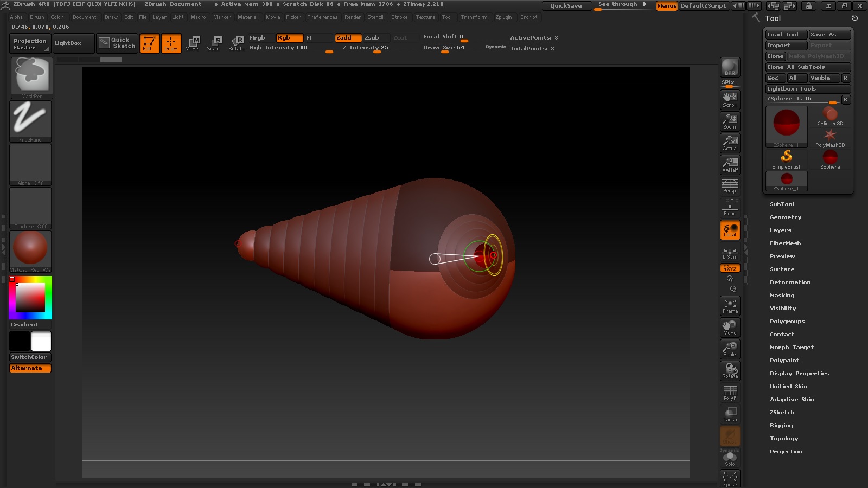
Task: Select the Cylinder3D tool thumbnail
Action: [x=830, y=116]
